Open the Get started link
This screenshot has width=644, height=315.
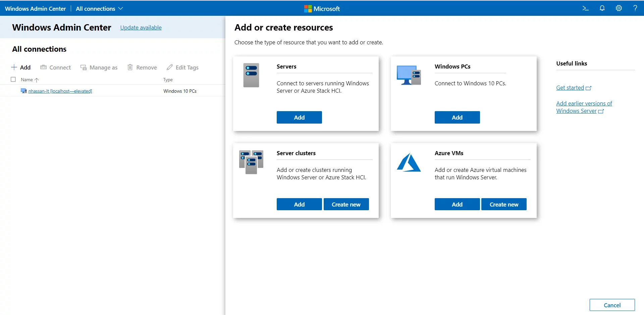[574, 88]
